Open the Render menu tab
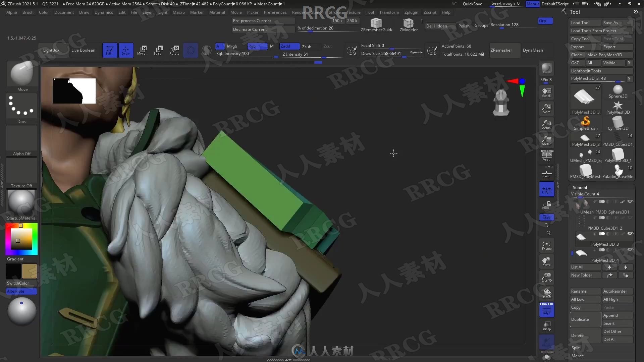644x362 pixels. tap(299, 12)
